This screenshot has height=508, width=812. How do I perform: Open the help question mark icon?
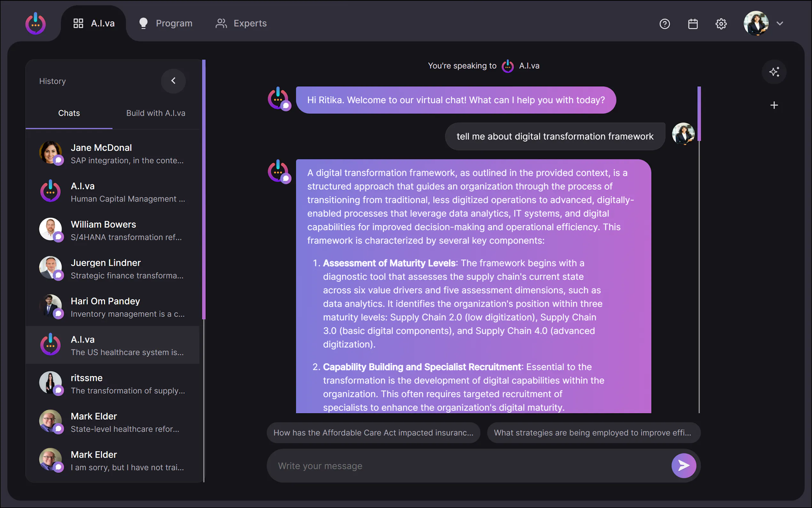pos(664,24)
